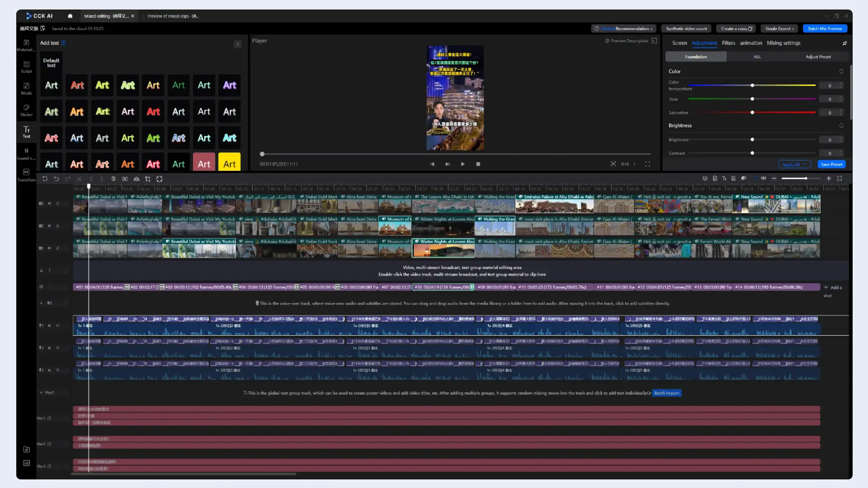Switch to the animation tab

point(751,43)
